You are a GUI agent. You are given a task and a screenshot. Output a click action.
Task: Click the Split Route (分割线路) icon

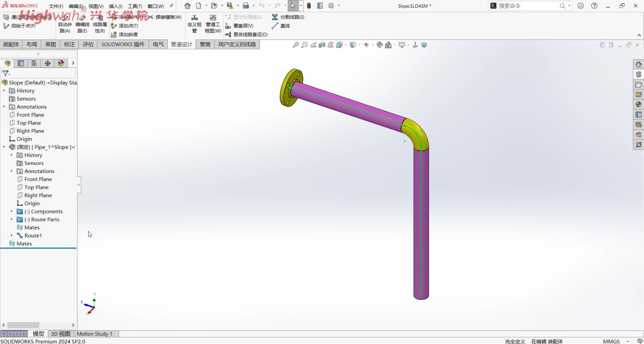point(275,17)
